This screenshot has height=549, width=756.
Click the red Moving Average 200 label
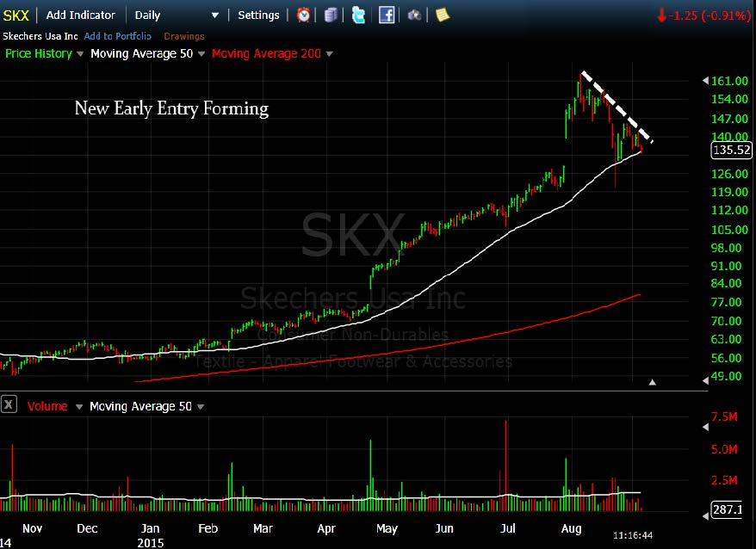(x=266, y=53)
